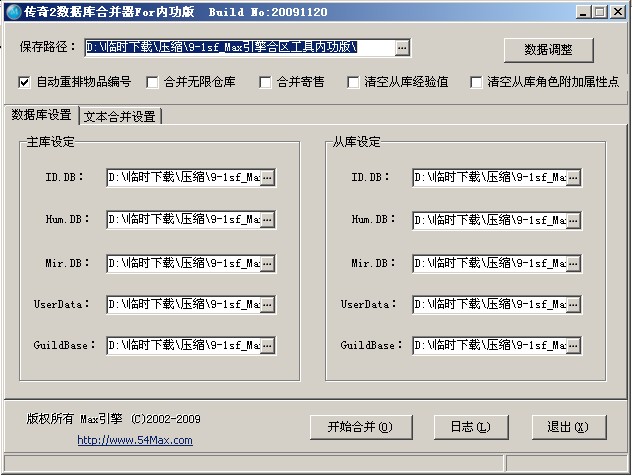
Task: Click the slave Mir.DB path field
Action: coord(488,263)
